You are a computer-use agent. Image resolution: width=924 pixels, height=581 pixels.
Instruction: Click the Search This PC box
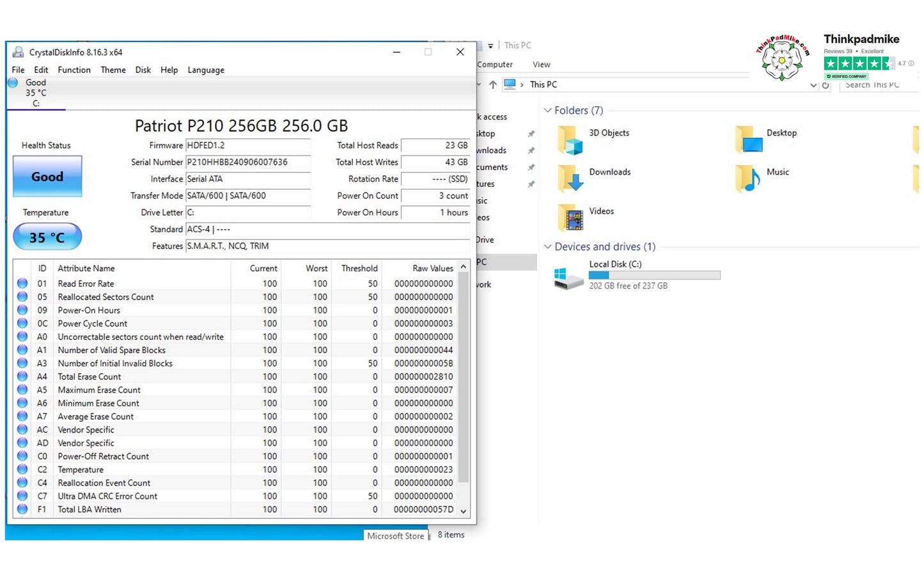pyautogui.click(x=879, y=85)
